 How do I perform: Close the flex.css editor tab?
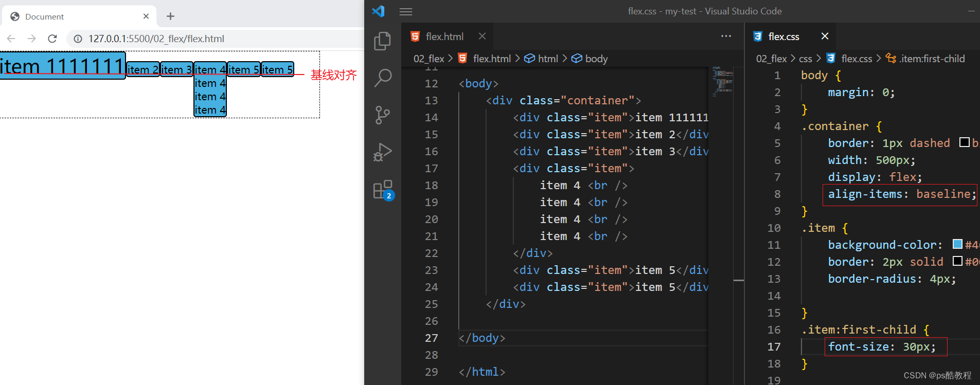pos(825,36)
